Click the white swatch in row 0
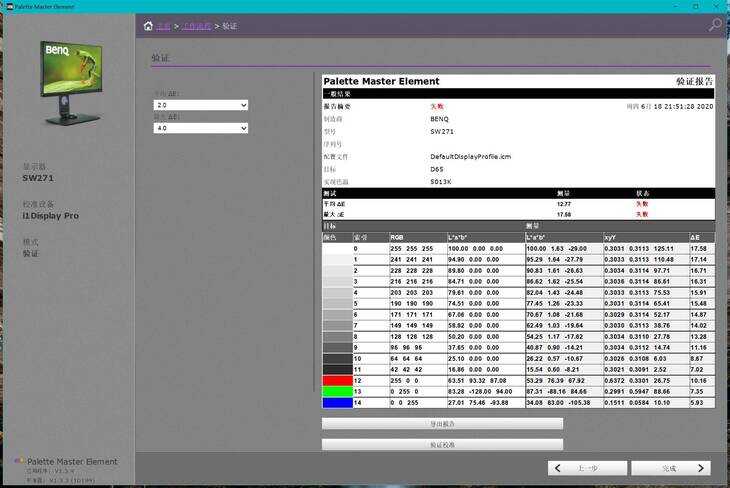The width and height of the screenshot is (730, 488). click(x=338, y=249)
